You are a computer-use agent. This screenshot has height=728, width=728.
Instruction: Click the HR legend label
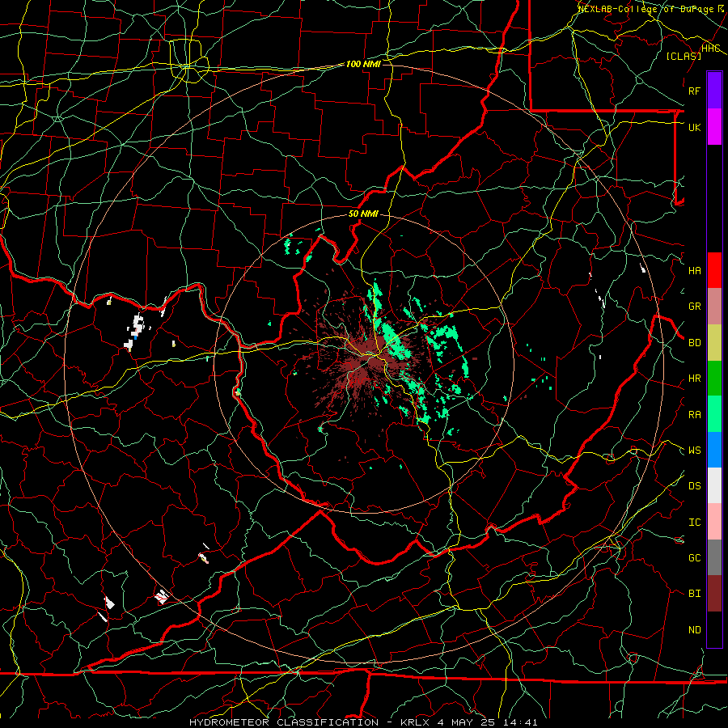[x=694, y=379]
